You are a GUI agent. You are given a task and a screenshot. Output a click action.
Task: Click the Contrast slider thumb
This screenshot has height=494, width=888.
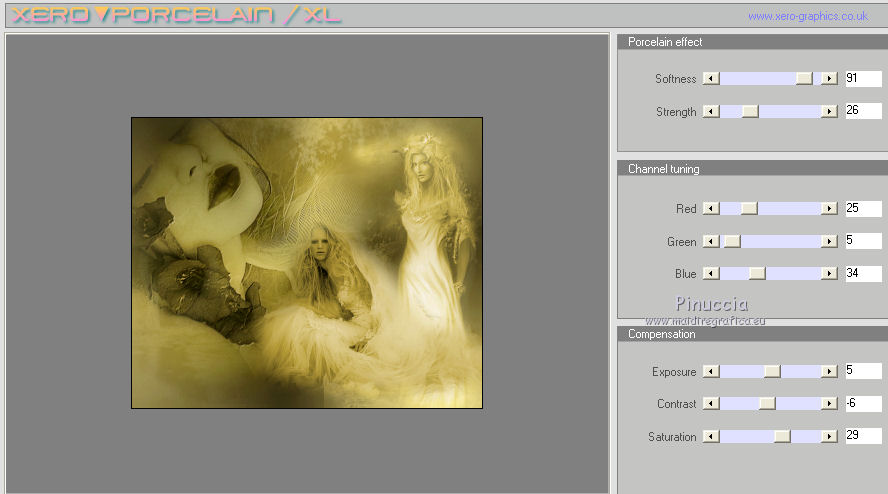point(767,403)
